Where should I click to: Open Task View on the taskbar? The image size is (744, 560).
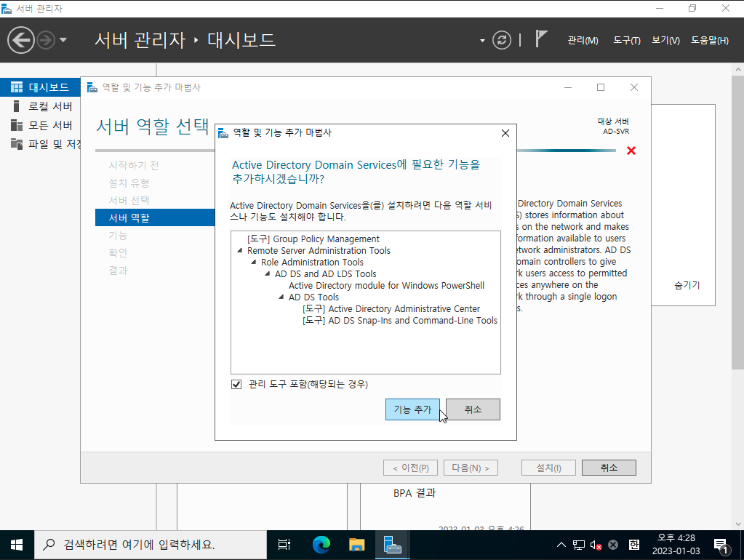pyautogui.click(x=284, y=545)
